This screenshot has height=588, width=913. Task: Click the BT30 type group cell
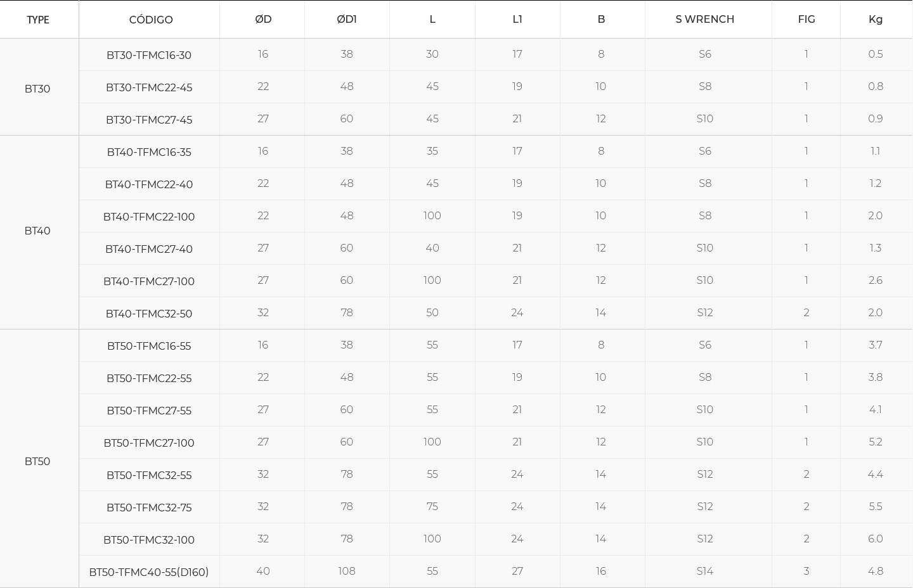37,89
